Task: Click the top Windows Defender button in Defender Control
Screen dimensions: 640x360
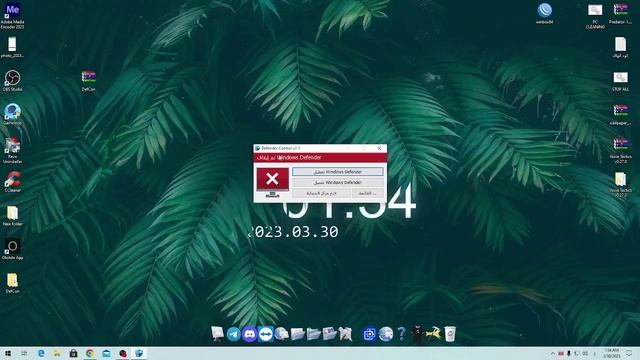Action: [338, 172]
